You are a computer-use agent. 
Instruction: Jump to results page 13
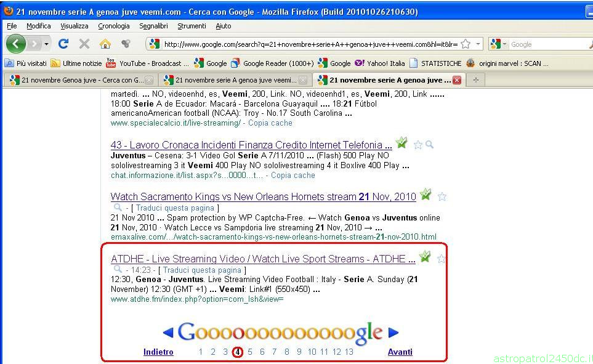(349, 352)
